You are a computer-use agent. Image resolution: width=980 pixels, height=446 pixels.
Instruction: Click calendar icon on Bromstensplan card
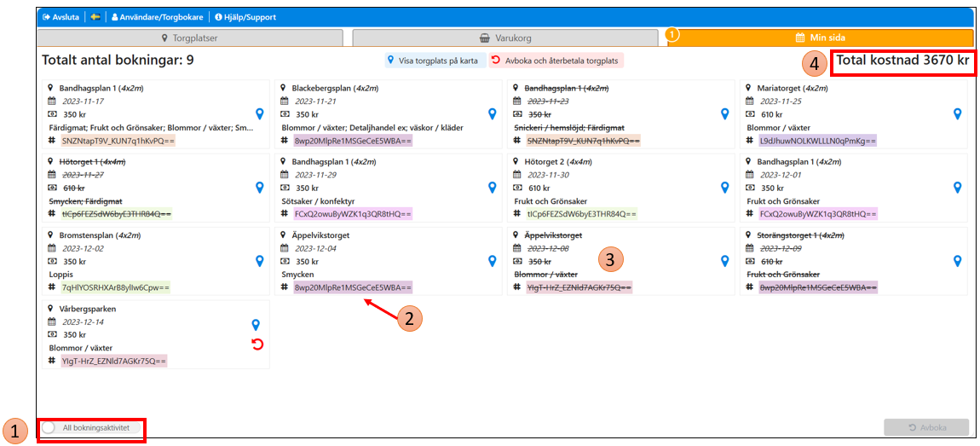point(53,249)
